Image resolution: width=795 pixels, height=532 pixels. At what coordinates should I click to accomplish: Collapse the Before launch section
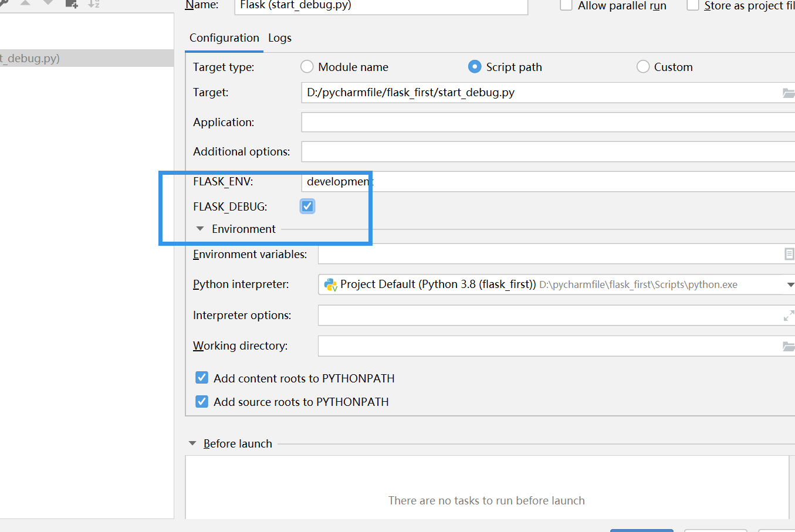click(x=192, y=443)
